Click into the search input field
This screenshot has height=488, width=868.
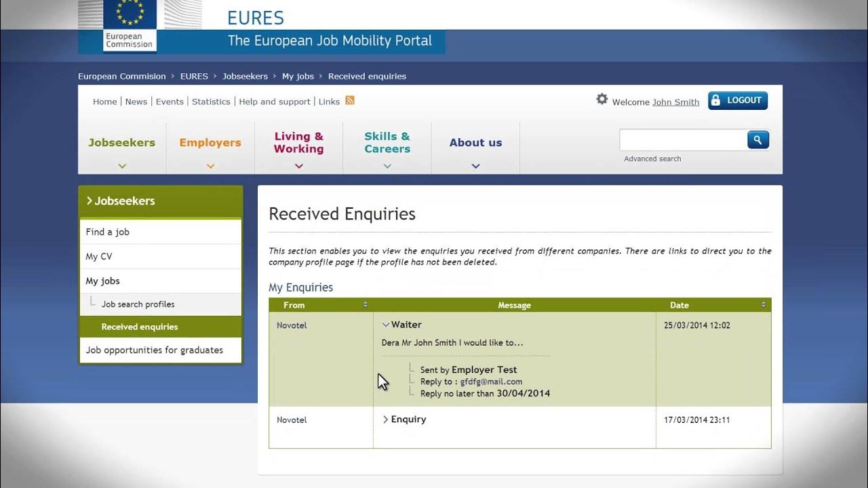tap(682, 140)
